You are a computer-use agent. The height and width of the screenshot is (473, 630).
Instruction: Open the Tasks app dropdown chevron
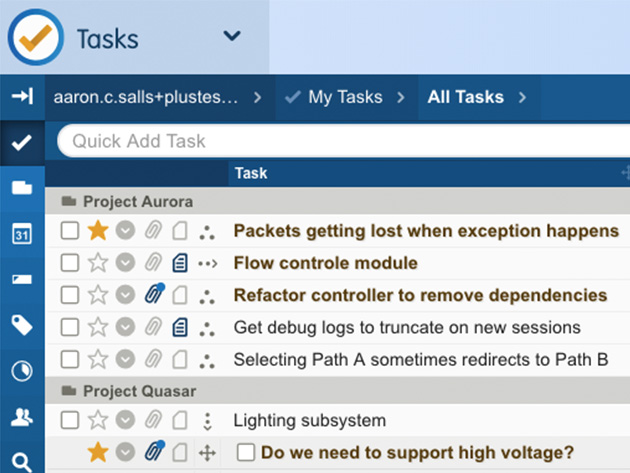point(232,36)
